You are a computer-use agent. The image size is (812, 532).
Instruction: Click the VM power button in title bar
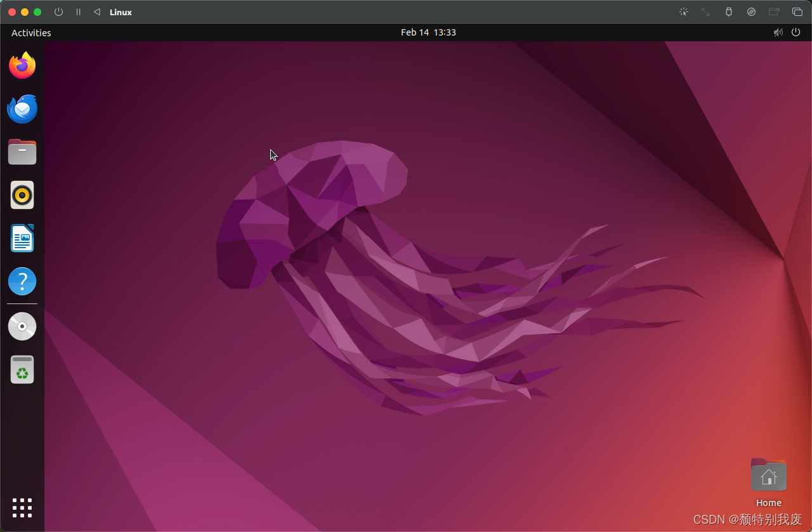point(58,12)
